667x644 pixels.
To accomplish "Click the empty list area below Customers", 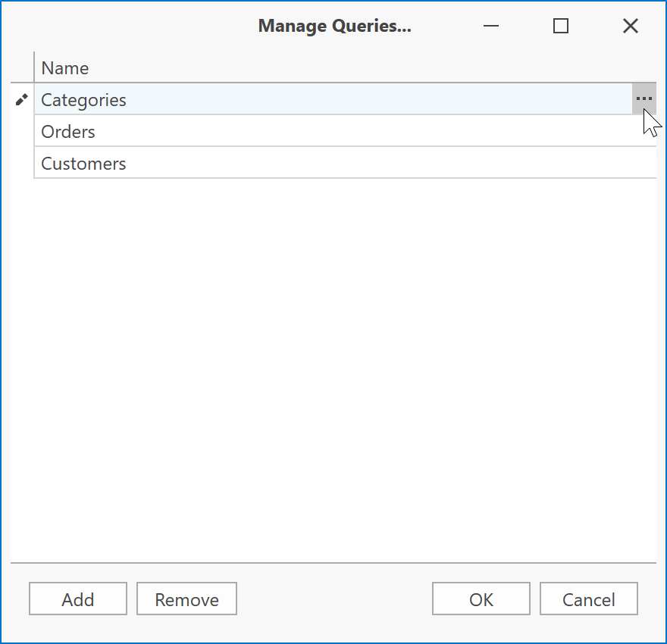I will click(333, 364).
